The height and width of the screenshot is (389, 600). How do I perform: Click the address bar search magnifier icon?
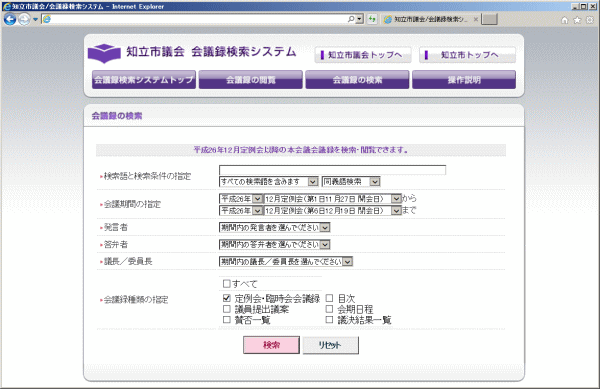click(x=351, y=19)
